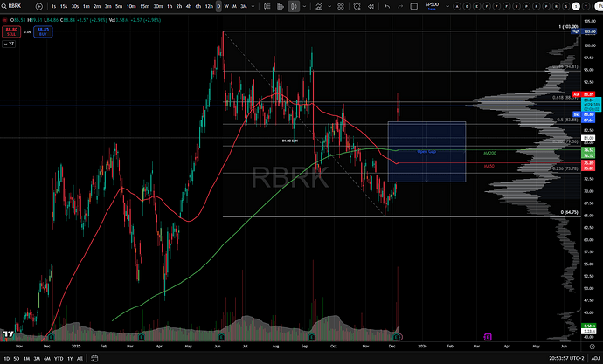603x364 pixels.
Task: Click the purple future earnings E marker
Action: coord(488,337)
